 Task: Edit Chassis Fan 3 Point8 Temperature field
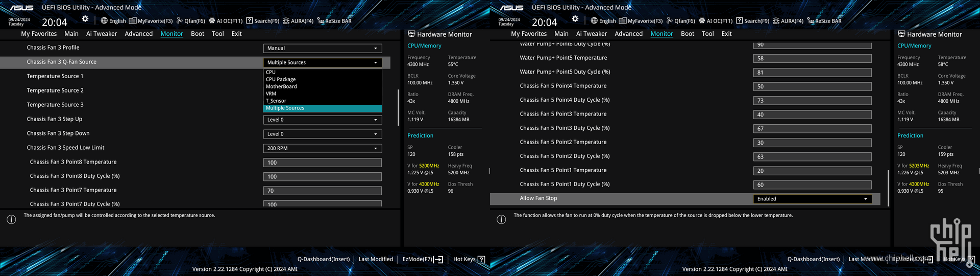pyautogui.click(x=323, y=163)
